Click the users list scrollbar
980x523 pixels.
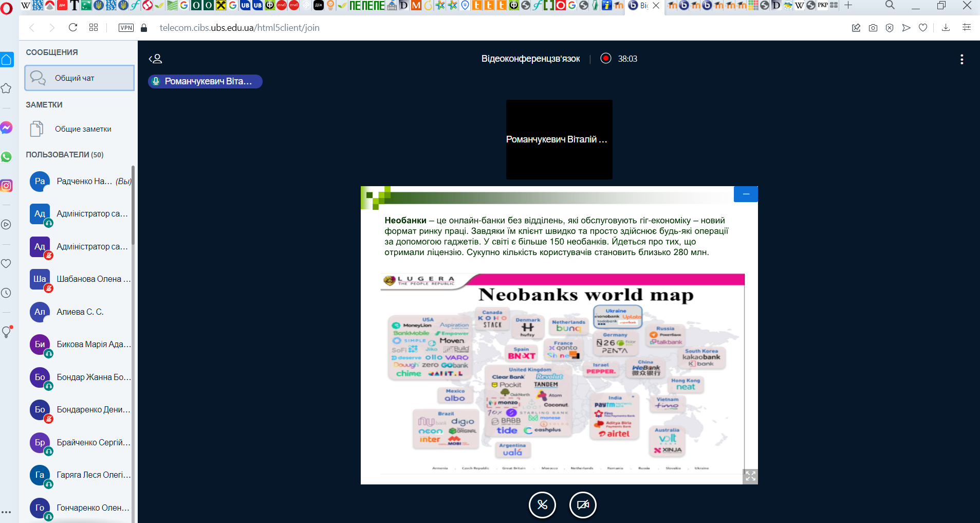pos(133,206)
